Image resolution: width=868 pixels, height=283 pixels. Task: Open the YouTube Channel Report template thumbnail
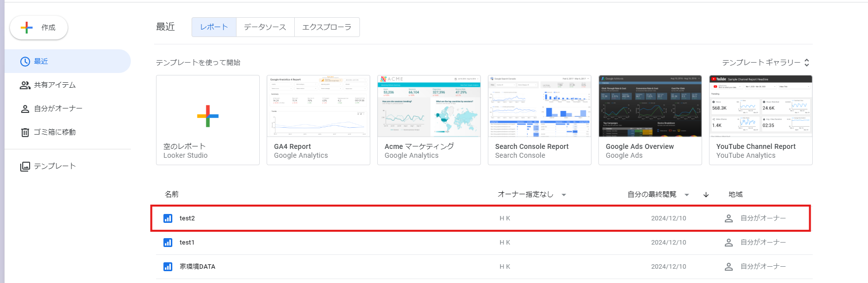pyautogui.click(x=761, y=106)
